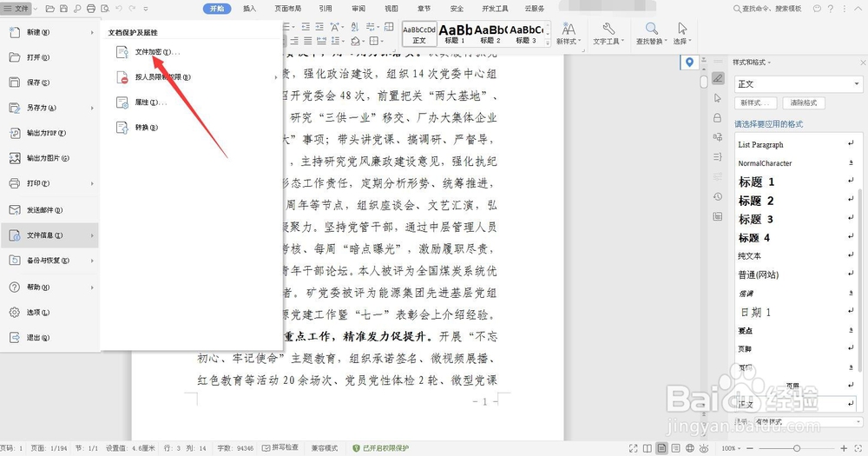Viewport: 868px width, 456px height.
Task: Open the 开发工具 ribbon tab
Action: 496,9
